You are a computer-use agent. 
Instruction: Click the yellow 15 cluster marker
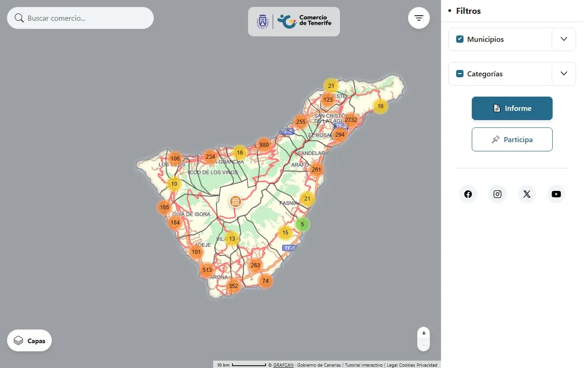click(x=285, y=233)
